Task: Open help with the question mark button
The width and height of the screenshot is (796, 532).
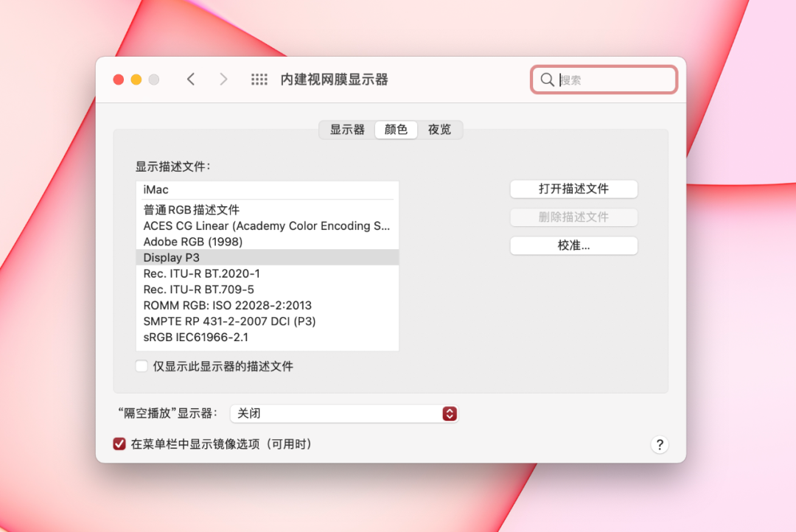Action: tap(660, 445)
